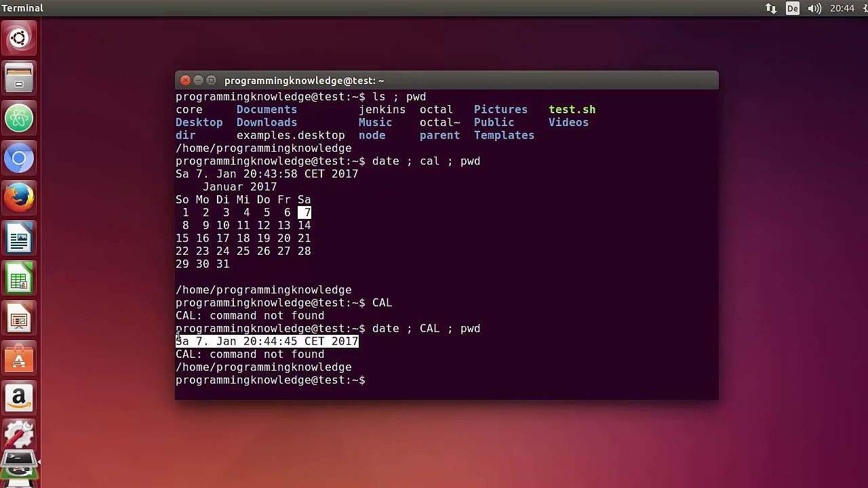Click the 'Desktop' directory name
The height and width of the screenshot is (488, 868).
pos(199,122)
